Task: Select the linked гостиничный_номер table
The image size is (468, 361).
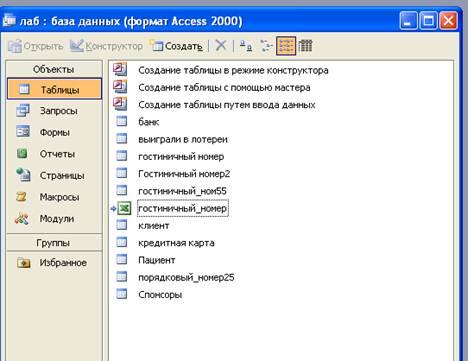Action: (183, 208)
